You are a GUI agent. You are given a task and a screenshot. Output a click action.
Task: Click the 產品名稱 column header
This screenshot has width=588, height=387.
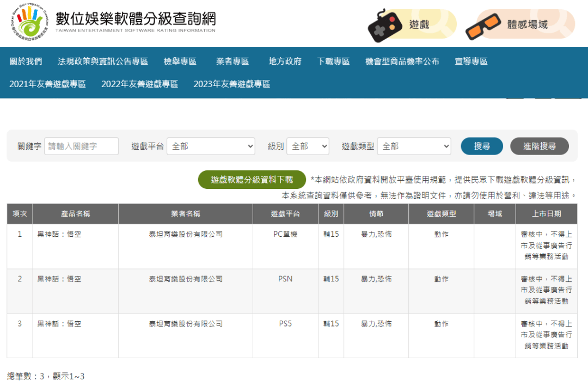[x=75, y=214]
